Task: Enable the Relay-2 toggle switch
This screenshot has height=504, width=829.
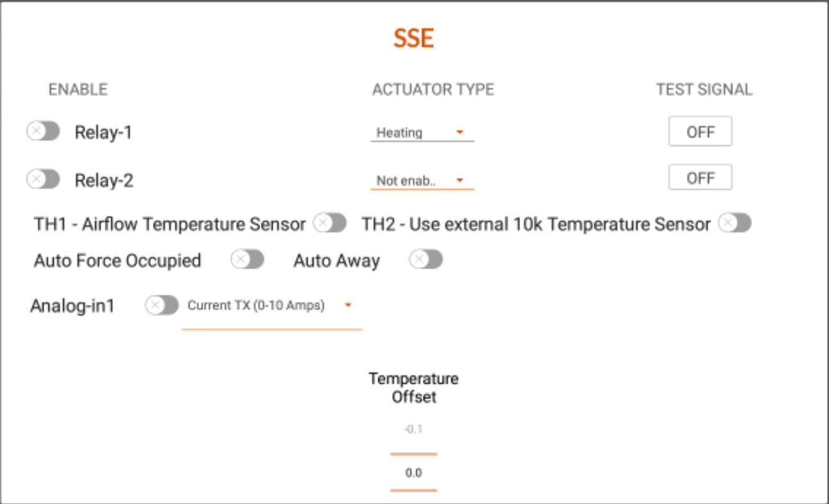Action: 43,180
